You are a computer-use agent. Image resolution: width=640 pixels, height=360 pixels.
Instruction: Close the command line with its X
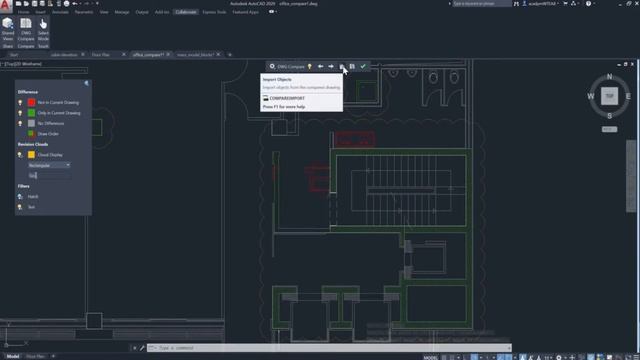coord(134,348)
